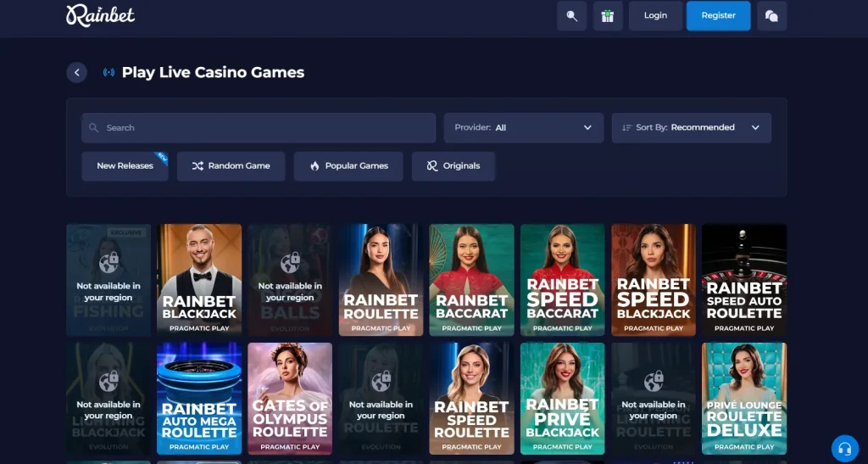Open Rainbet Roulette game tile
This screenshot has width=868, height=464.
coord(381,280)
